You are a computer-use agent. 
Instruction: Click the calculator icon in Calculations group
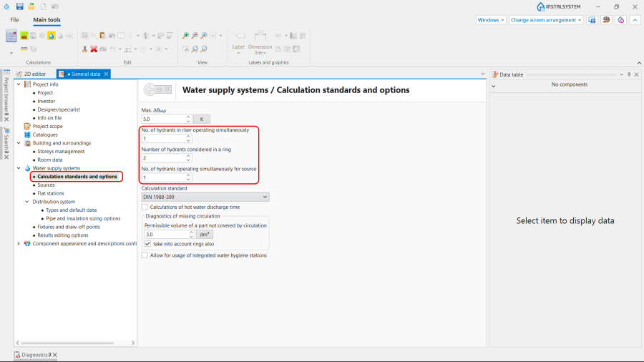11,36
